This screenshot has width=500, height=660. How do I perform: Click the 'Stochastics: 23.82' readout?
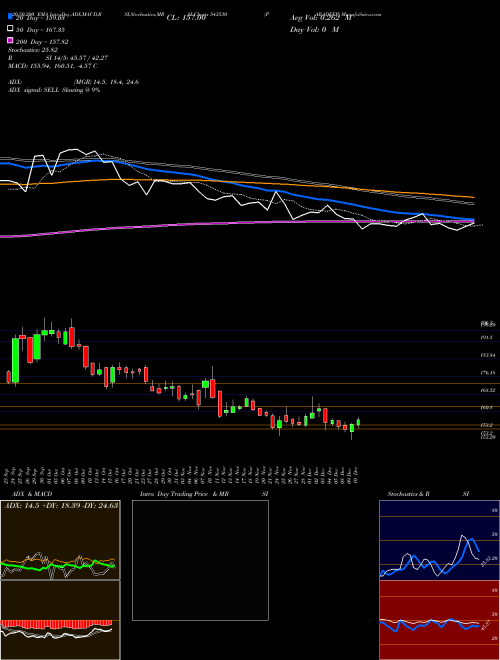click(x=33, y=50)
